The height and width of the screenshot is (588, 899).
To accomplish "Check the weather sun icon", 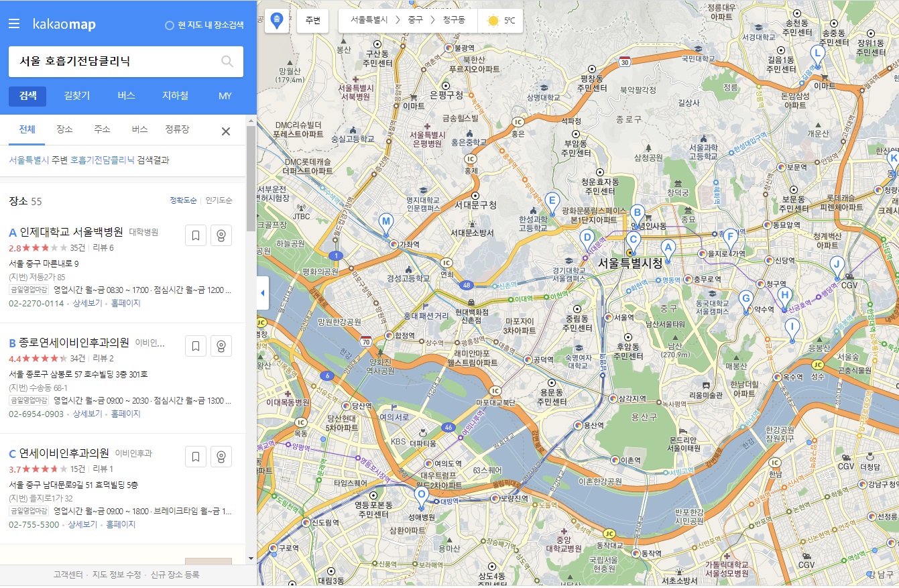I will point(493,21).
